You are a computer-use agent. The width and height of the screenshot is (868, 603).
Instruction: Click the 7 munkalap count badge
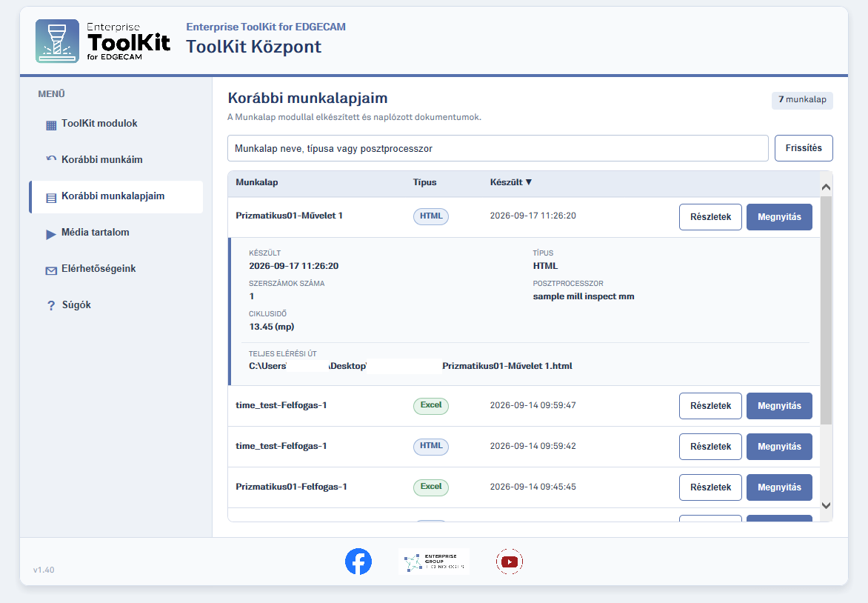802,100
